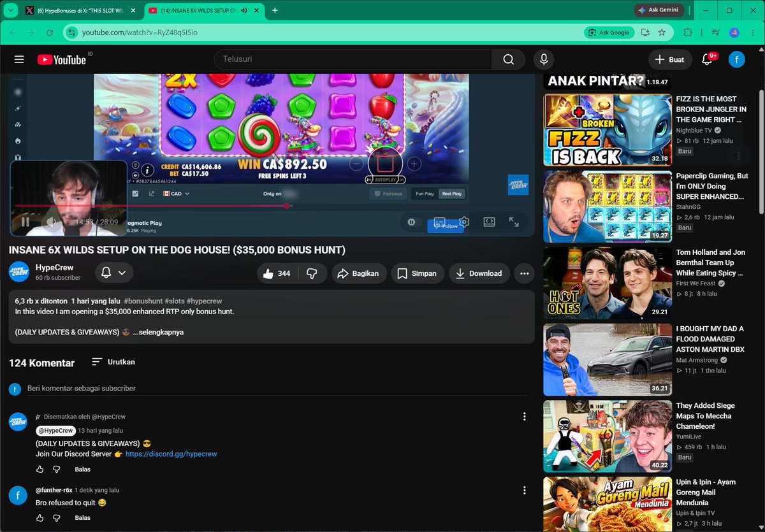Screen dimensions: 765x532
Task: Click the YouTube address bar URL
Action: (139, 32)
